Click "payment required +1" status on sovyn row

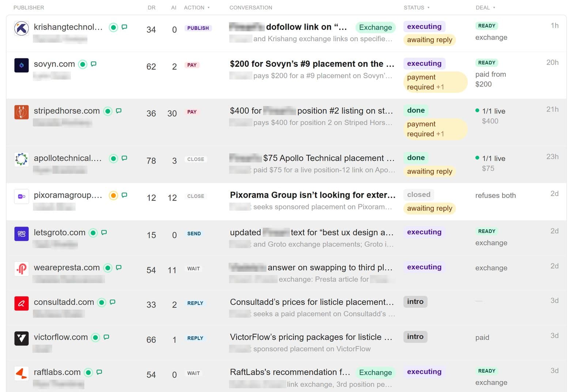(x=435, y=82)
